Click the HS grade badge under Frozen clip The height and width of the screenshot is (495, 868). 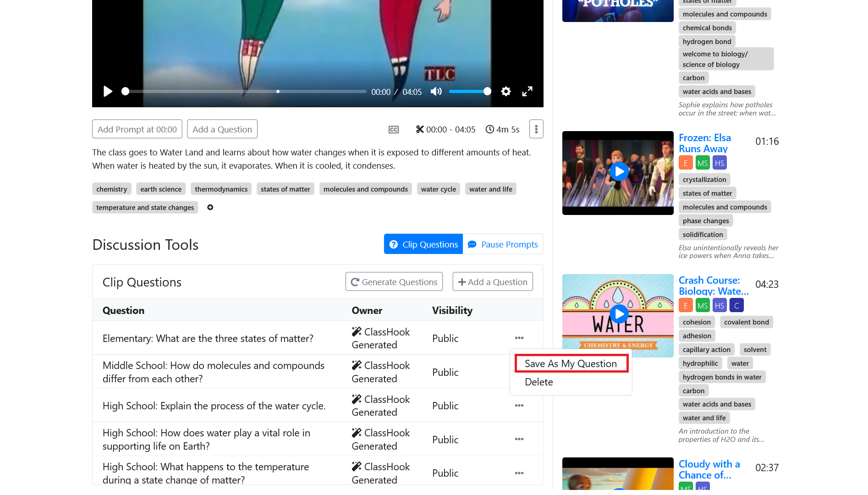[720, 163]
